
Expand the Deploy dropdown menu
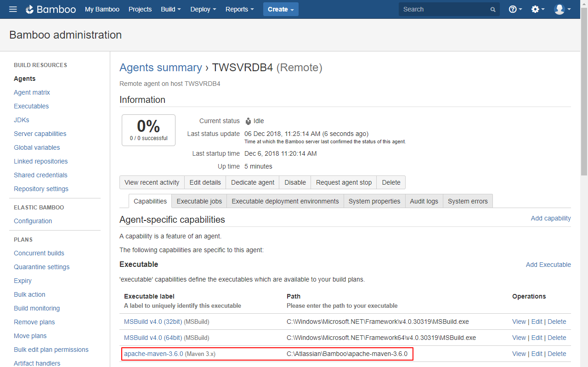(x=203, y=9)
